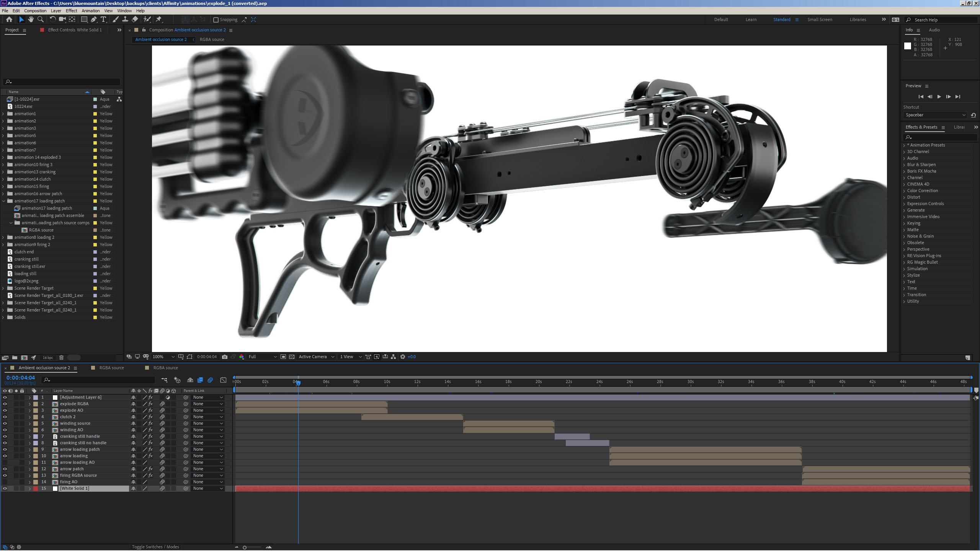This screenshot has width=980, height=551.
Task: Expand the animation14 clutch folder
Action: (3, 179)
